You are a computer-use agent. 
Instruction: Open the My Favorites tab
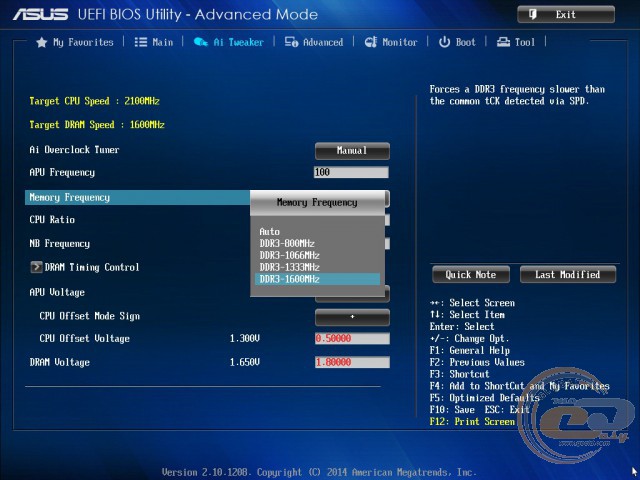point(75,42)
